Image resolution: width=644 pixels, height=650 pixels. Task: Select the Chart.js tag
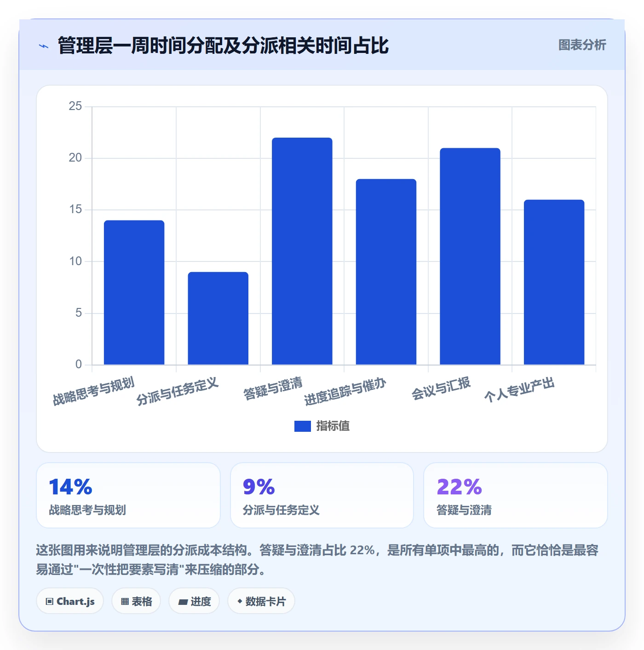click(70, 601)
